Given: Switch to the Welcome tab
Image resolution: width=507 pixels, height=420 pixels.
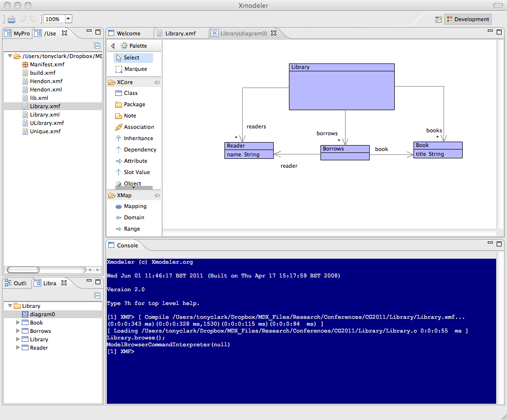Looking at the screenshot, I should [x=128, y=33].
